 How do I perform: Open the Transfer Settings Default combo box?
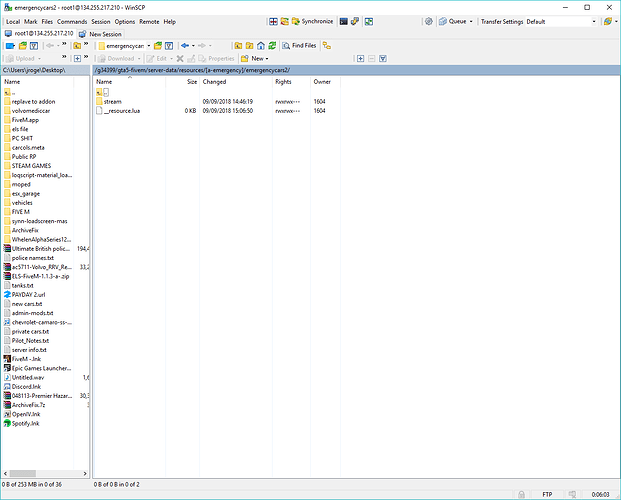561,22
